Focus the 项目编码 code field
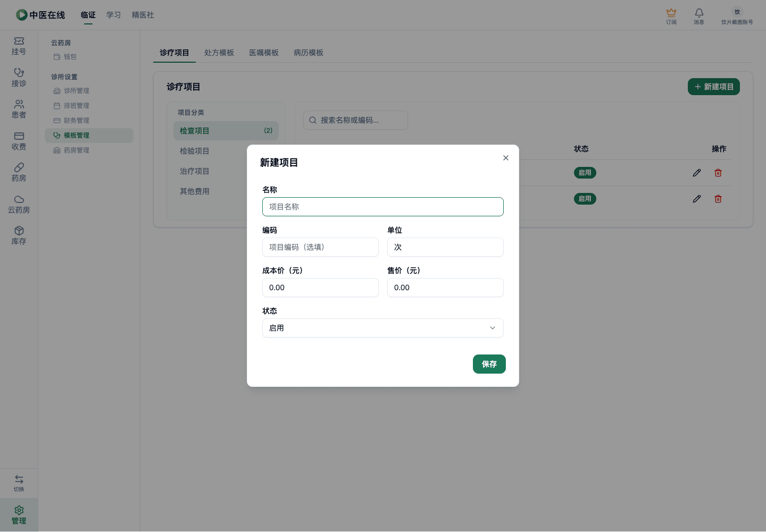The width and height of the screenshot is (766, 532). point(320,247)
